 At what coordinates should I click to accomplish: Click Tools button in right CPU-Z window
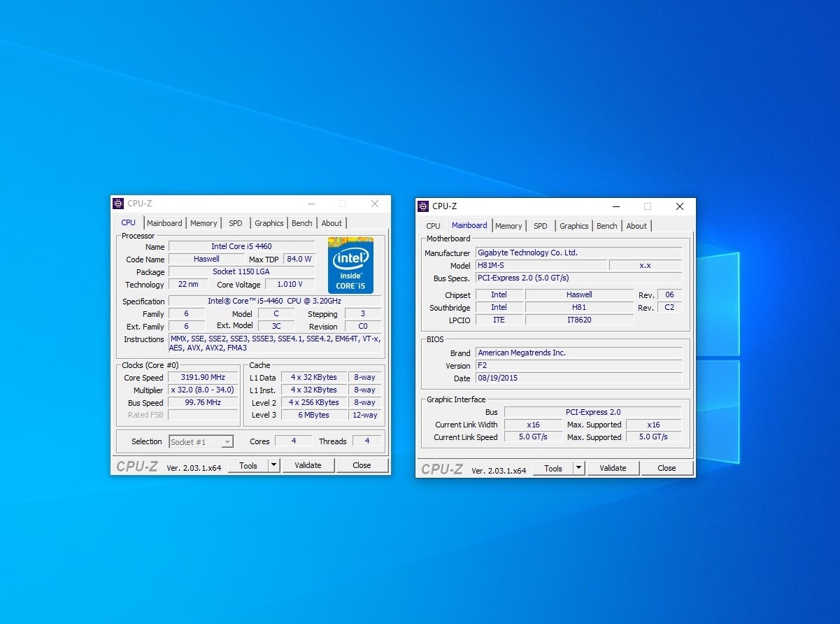coord(553,468)
